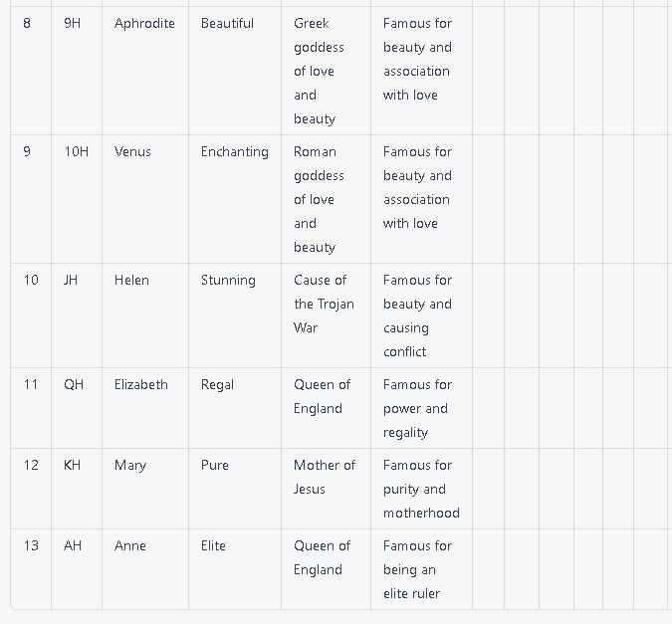Select "Greek goddess of love and beauty" cell
This screenshot has height=624, width=672.
(x=319, y=71)
